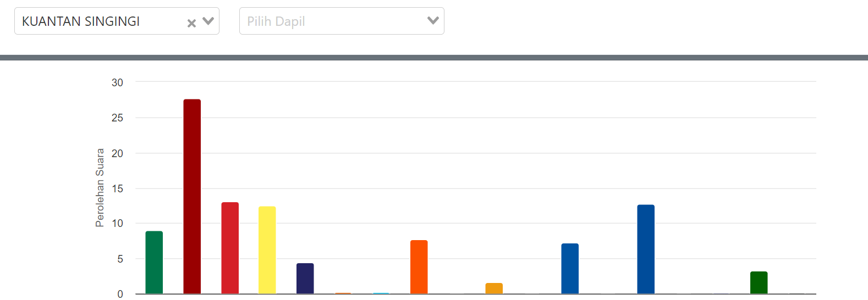
Task: Click the gray horizontal divider bar
Action: 434,58
